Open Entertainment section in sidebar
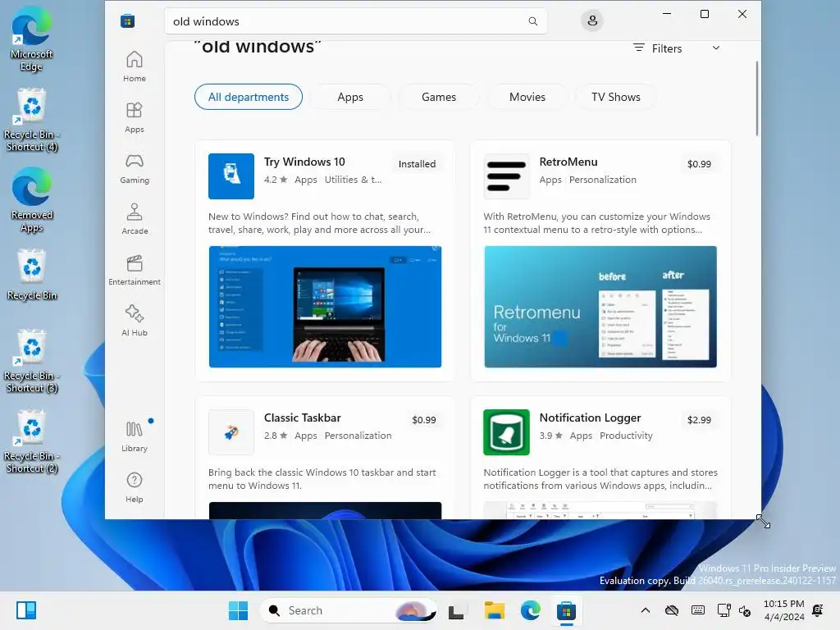Viewport: 840px width, 630px height. pyautogui.click(x=134, y=270)
